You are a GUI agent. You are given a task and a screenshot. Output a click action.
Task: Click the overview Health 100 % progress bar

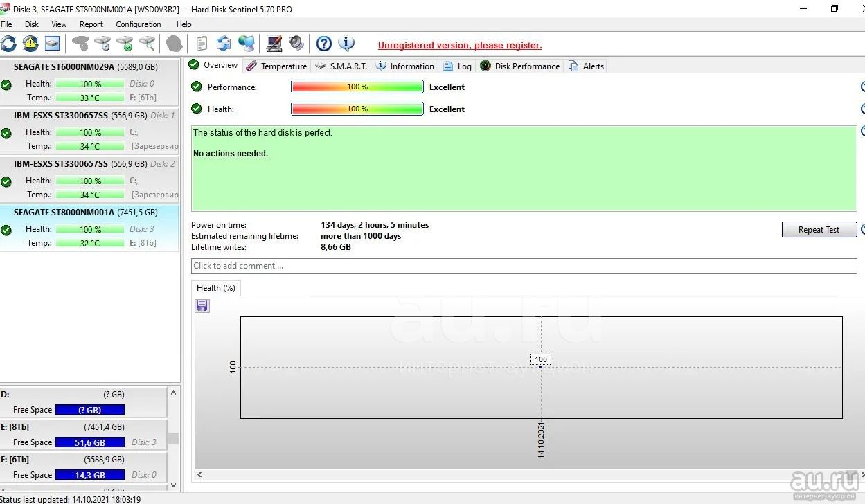click(357, 109)
